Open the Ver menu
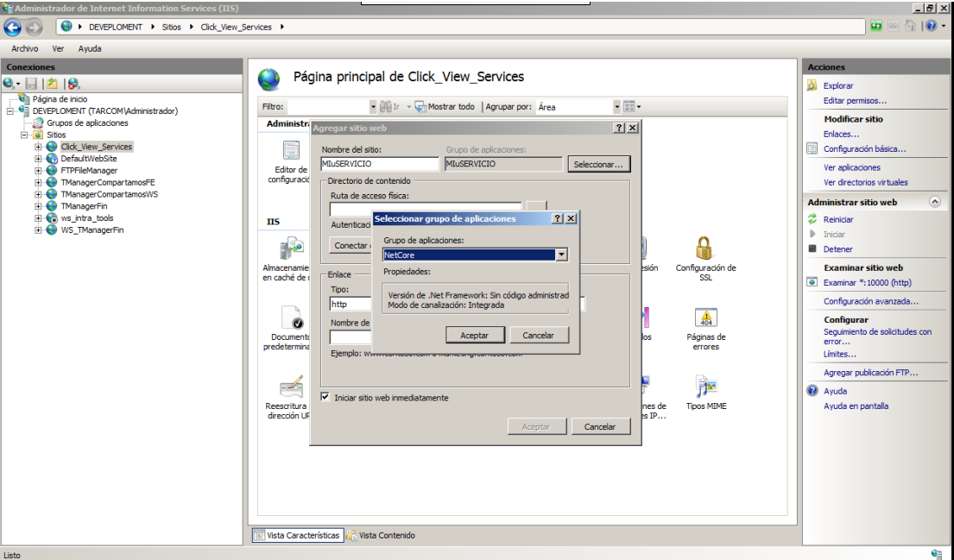The width and height of the screenshot is (954, 560). 58,48
